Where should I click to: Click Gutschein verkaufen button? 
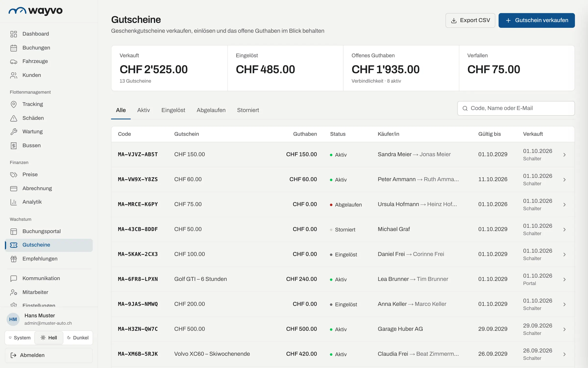point(537,20)
